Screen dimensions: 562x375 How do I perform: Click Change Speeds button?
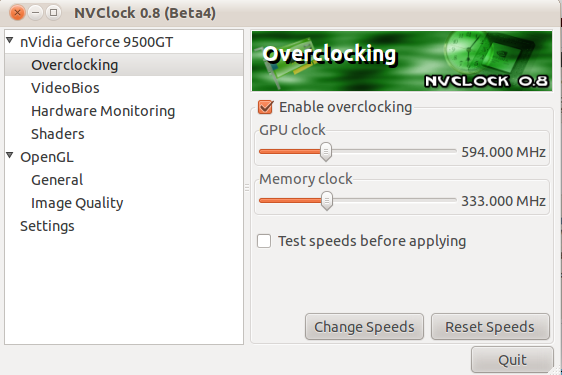click(364, 327)
